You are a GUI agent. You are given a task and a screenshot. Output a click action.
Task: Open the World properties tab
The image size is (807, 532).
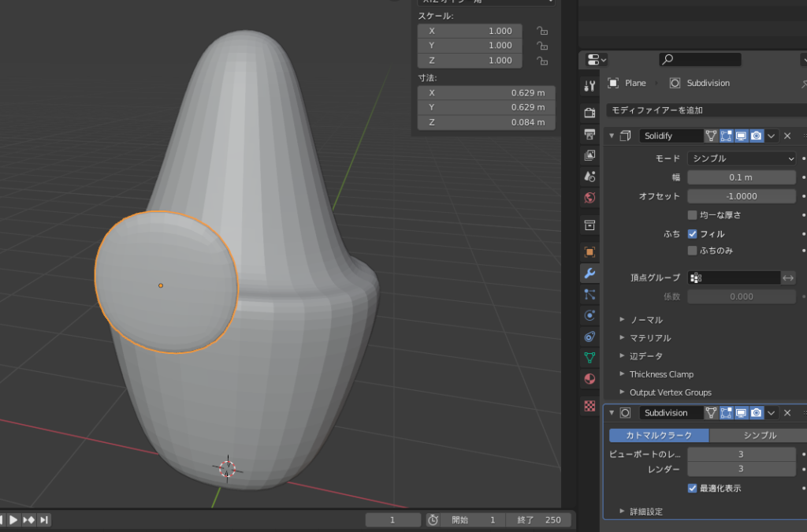[589, 198]
